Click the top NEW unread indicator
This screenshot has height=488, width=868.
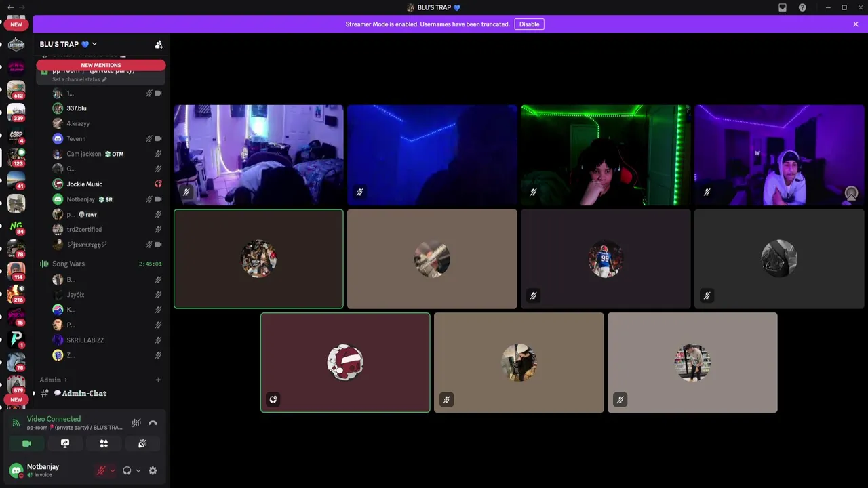coord(16,24)
